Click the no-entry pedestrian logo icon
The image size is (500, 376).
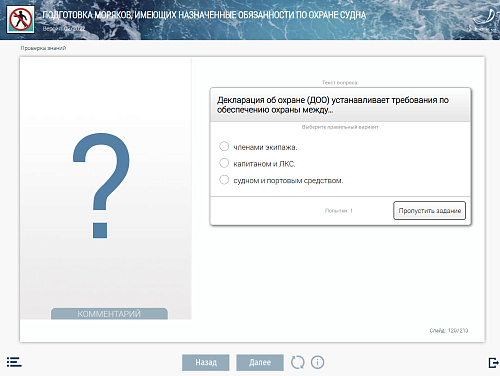pos(21,19)
